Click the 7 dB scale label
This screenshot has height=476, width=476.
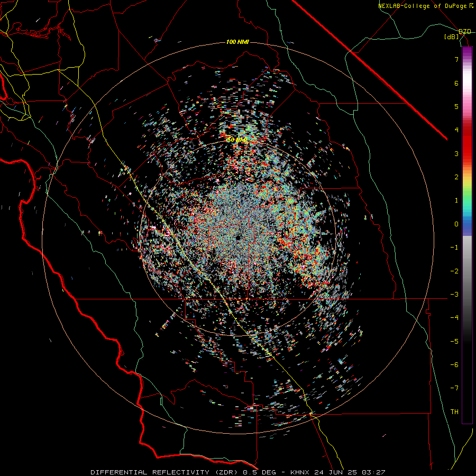click(456, 59)
